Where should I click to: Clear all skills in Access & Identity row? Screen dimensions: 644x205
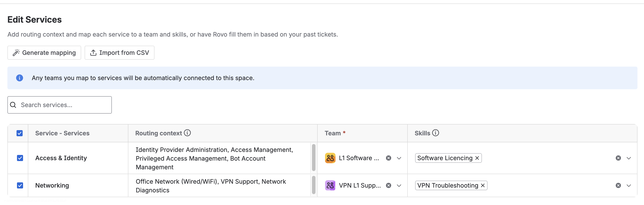coord(618,158)
